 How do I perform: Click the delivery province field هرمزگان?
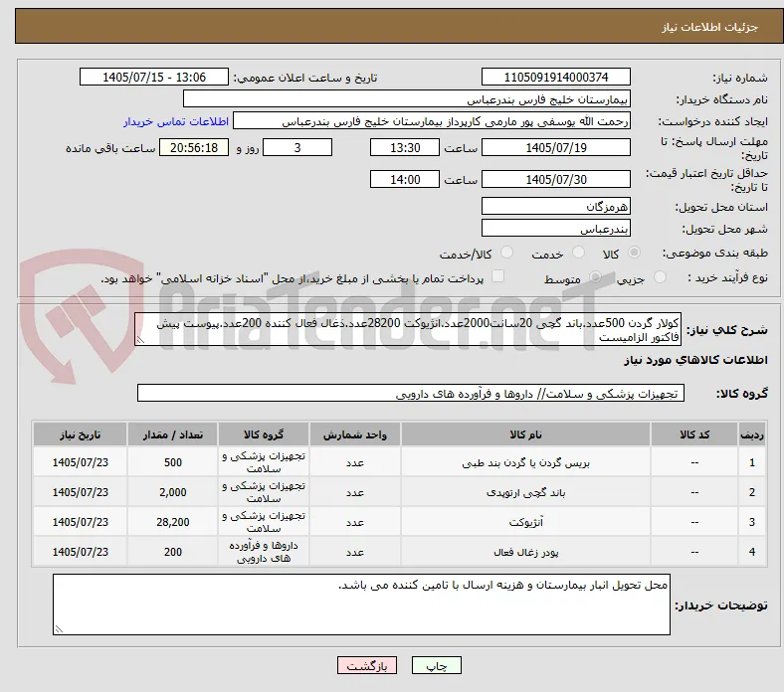pos(555,207)
